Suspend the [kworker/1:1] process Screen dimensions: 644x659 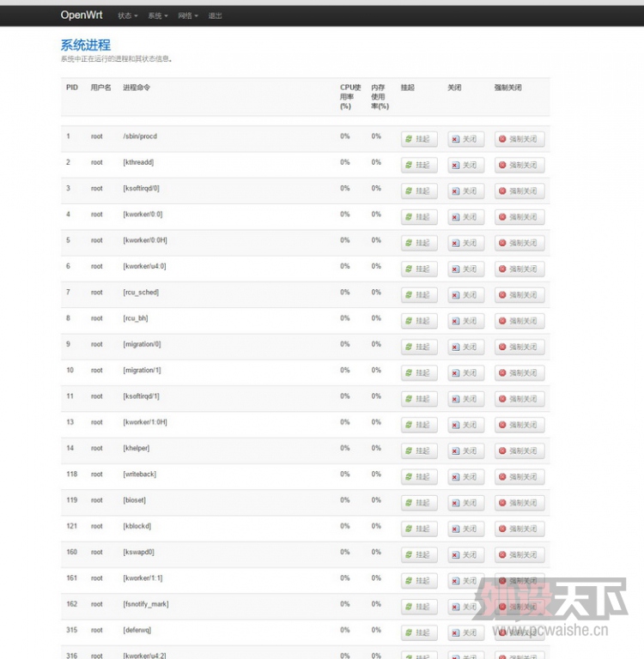coord(419,581)
